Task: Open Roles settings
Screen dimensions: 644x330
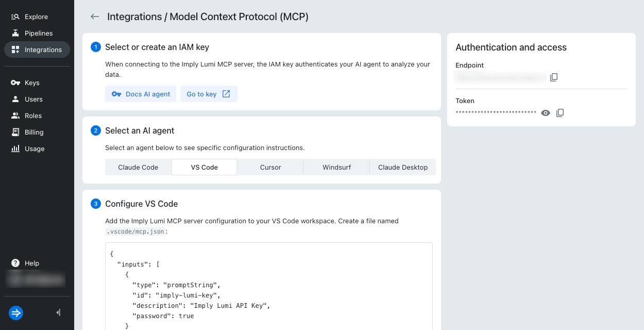Action: [33, 115]
